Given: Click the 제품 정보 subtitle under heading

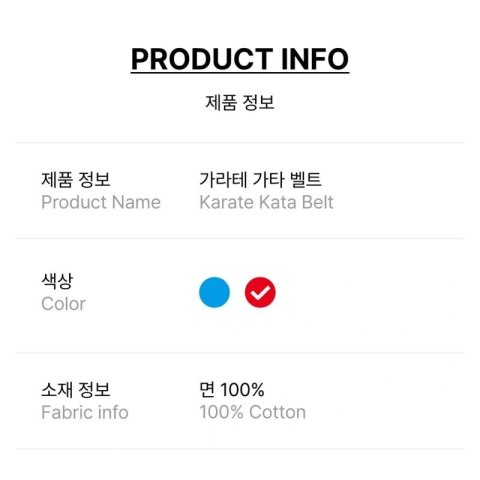Looking at the screenshot, I should click(240, 102).
